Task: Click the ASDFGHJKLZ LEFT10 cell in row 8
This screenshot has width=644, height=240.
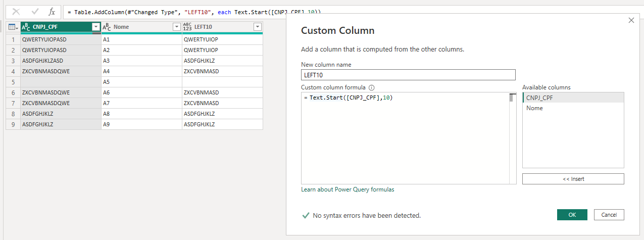Action: [x=222, y=114]
